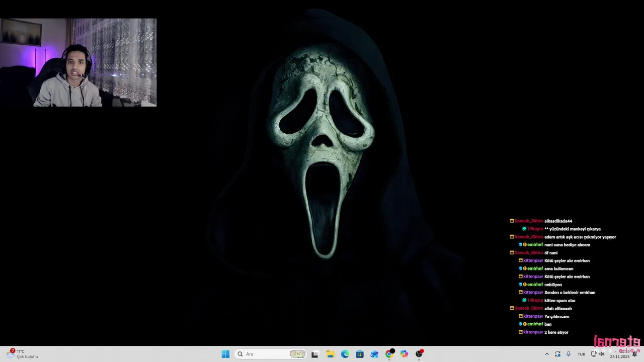Viewport: 644px width, 362px height.
Task: Click chat message 'yüzündeki maskeyi çıkarya'
Action: tap(575, 229)
